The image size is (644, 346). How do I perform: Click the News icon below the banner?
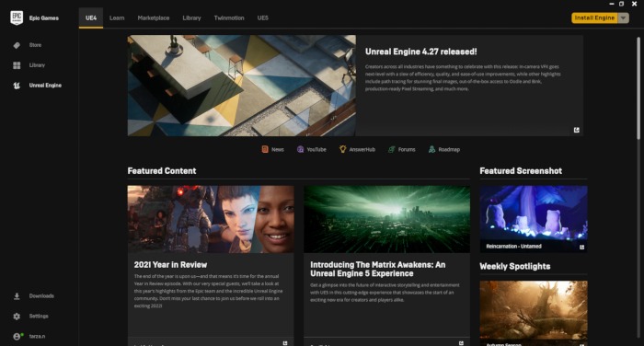(x=265, y=149)
